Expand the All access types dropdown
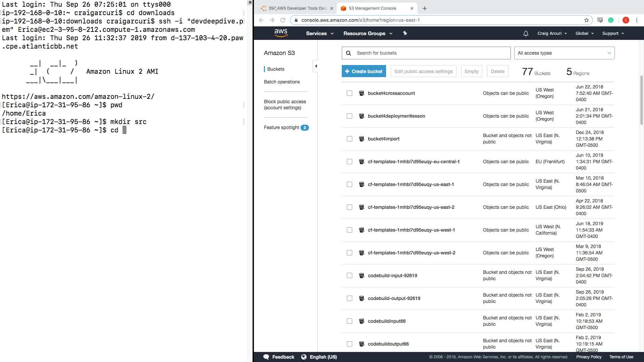644x362 pixels. click(564, 53)
